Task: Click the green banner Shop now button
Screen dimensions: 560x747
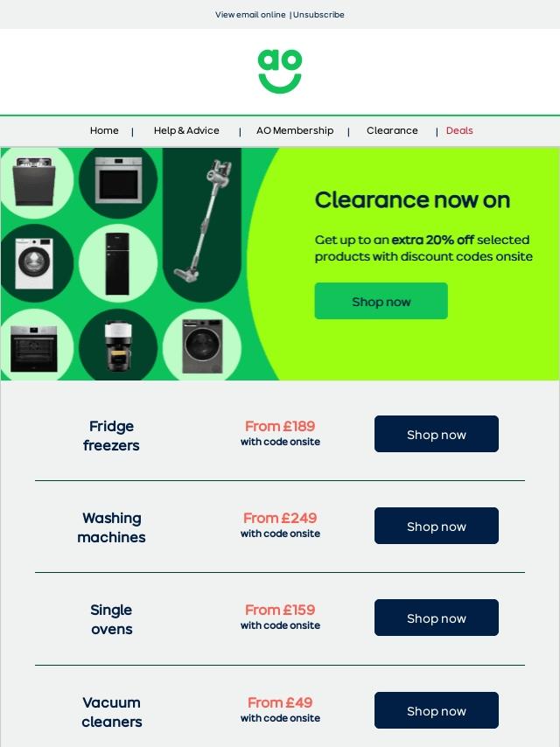Action: point(381,301)
